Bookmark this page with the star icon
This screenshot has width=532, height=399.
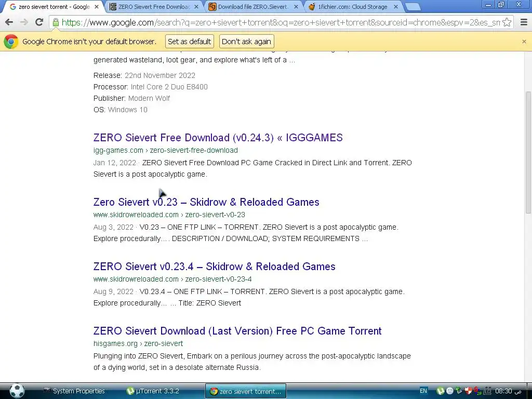[x=507, y=22]
